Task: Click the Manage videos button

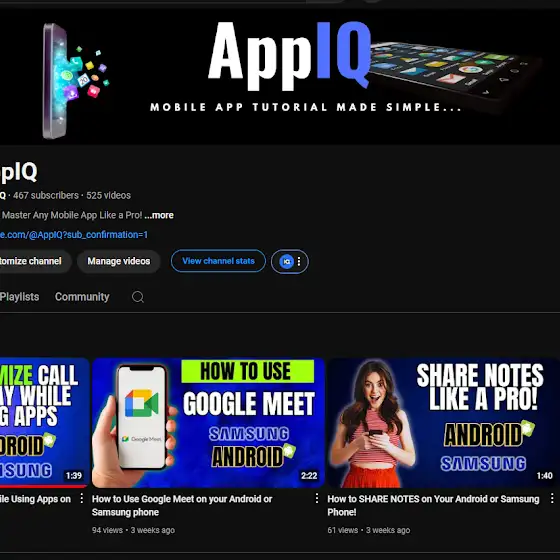Action: pos(119,261)
